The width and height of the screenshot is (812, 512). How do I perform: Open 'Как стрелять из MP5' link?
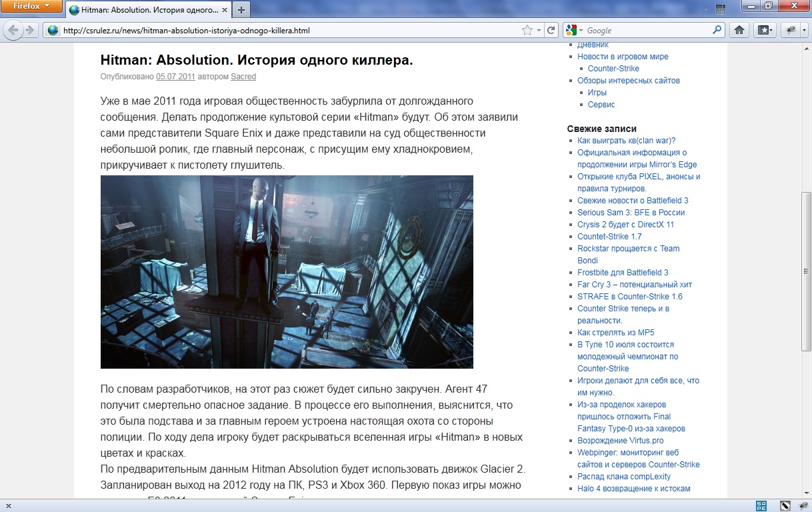[x=615, y=333]
